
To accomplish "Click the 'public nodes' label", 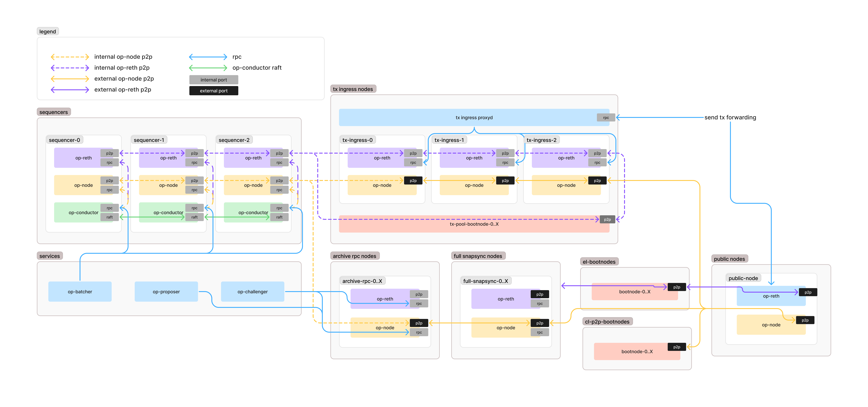I will pos(730,259).
